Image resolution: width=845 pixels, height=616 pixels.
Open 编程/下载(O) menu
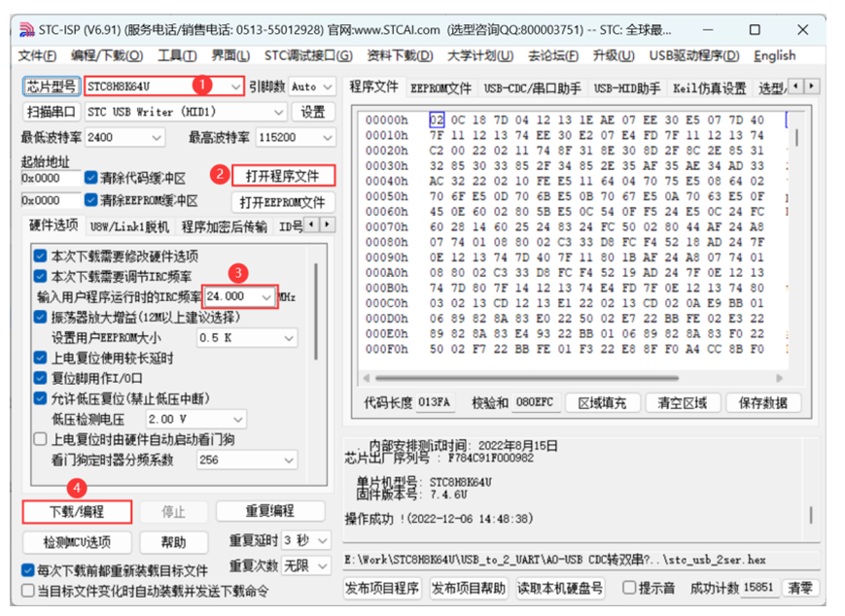point(107,56)
